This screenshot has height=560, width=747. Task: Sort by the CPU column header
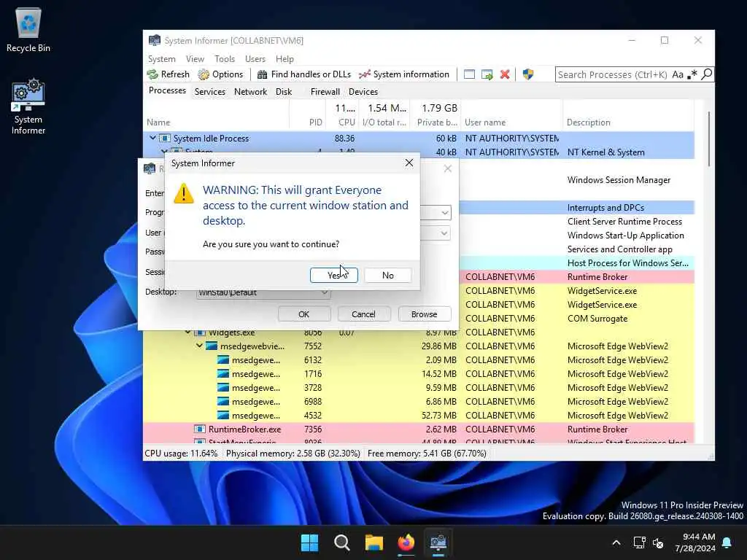pyautogui.click(x=342, y=122)
